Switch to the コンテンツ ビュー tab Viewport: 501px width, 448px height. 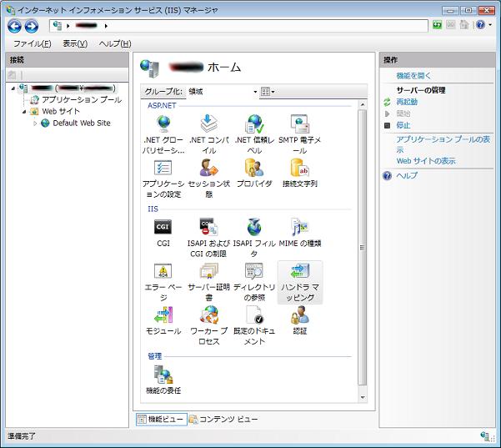click(x=223, y=419)
